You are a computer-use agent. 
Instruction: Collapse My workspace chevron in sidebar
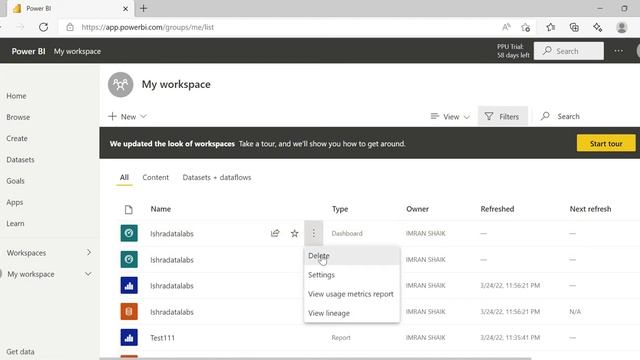(x=88, y=274)
